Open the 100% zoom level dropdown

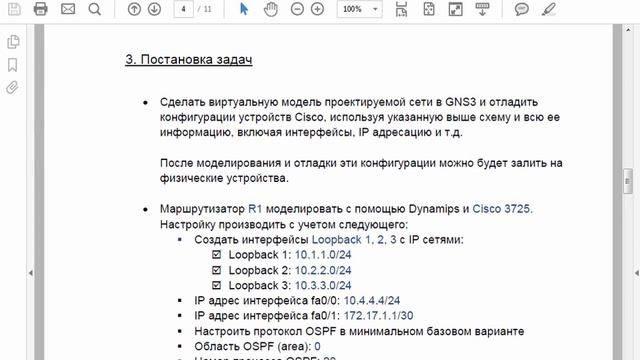pyautogui.click(x=360, y=9)
